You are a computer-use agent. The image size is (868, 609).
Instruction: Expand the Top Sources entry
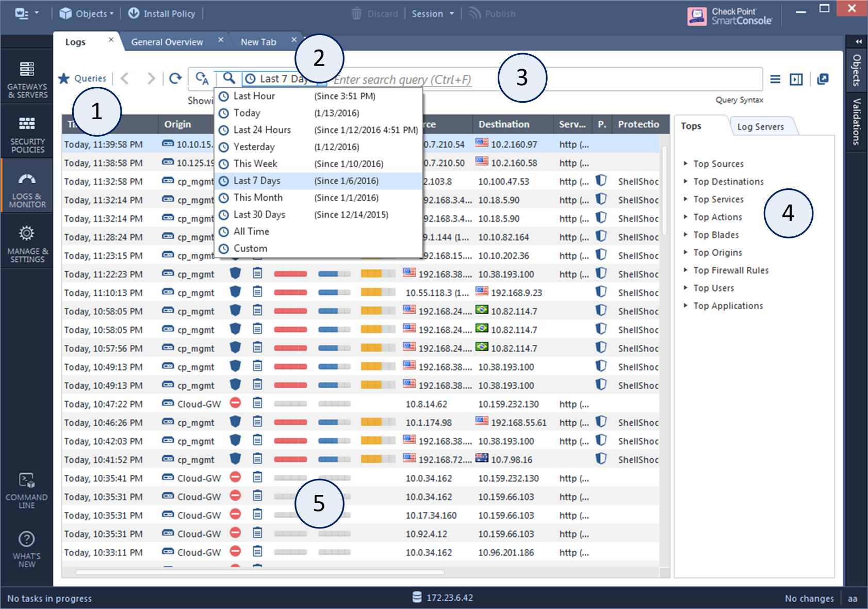coord(718,164)
